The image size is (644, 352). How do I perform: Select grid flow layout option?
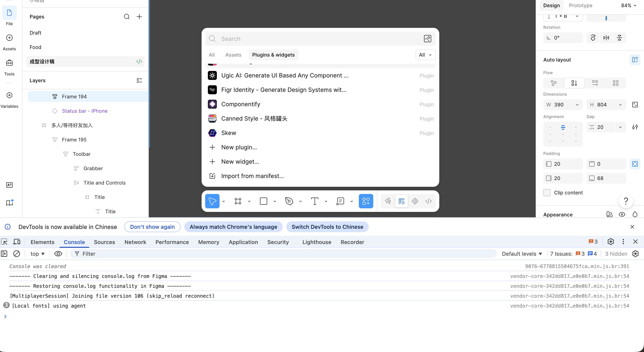[x=616, y=83]
